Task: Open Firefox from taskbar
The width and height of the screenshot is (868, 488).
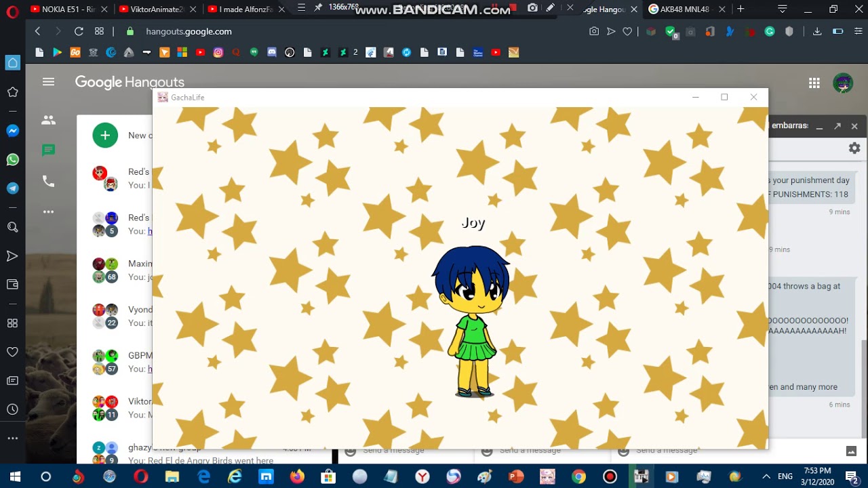Action: 297,476
